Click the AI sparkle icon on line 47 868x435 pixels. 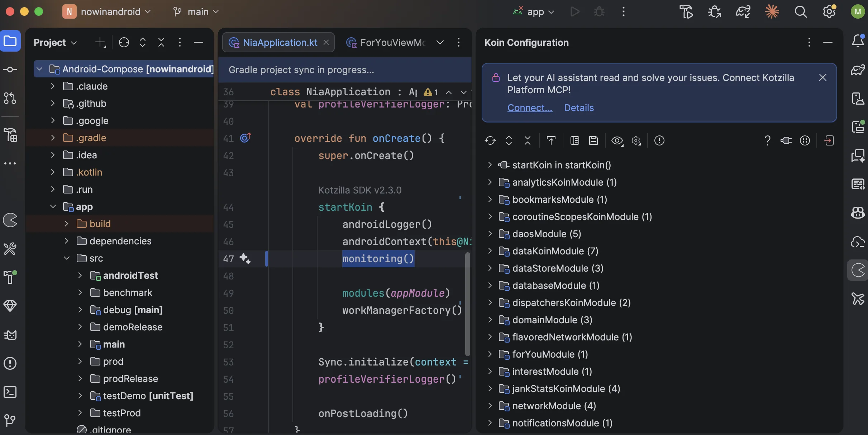pos(245,258)
